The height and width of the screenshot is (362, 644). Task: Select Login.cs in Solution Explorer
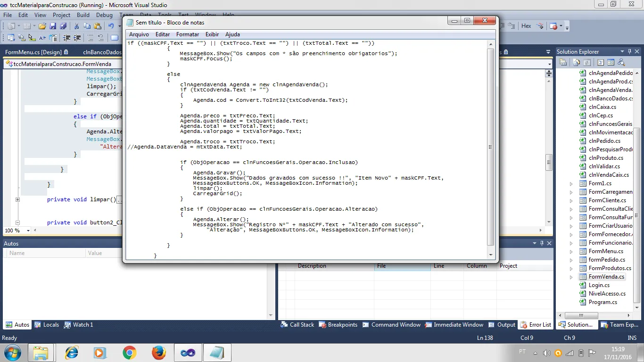point(599,285)
